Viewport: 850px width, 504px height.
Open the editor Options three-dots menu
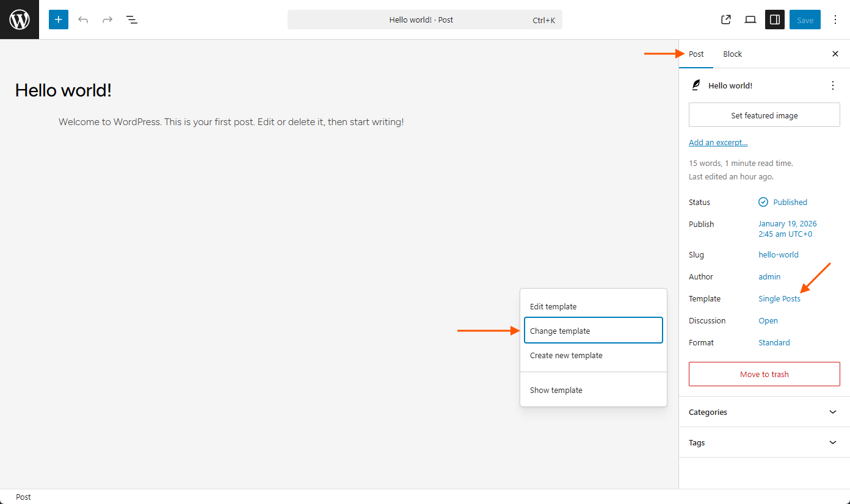pyautogui.click(x=835, y=20)
